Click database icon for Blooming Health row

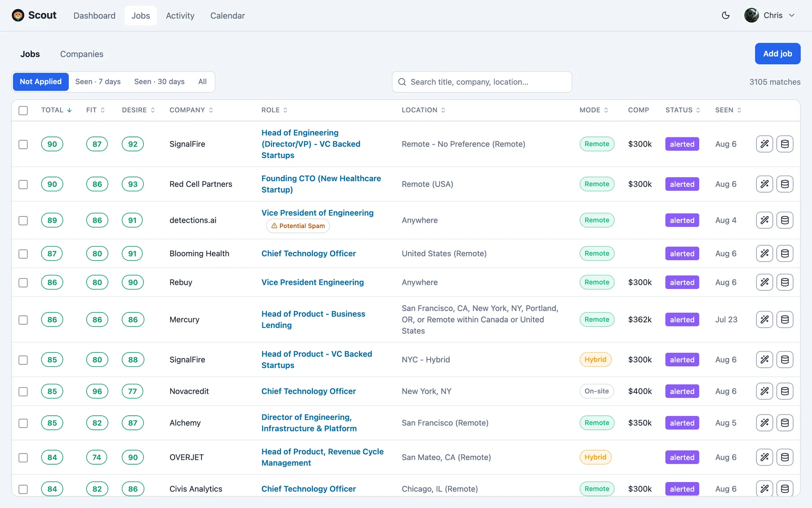coord(785,253)
